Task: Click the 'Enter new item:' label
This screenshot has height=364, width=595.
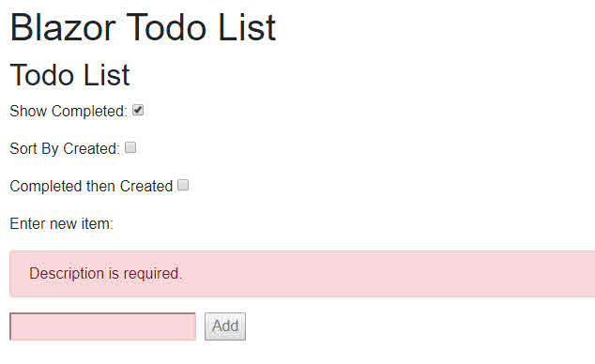Action: [x=62, y=223]
